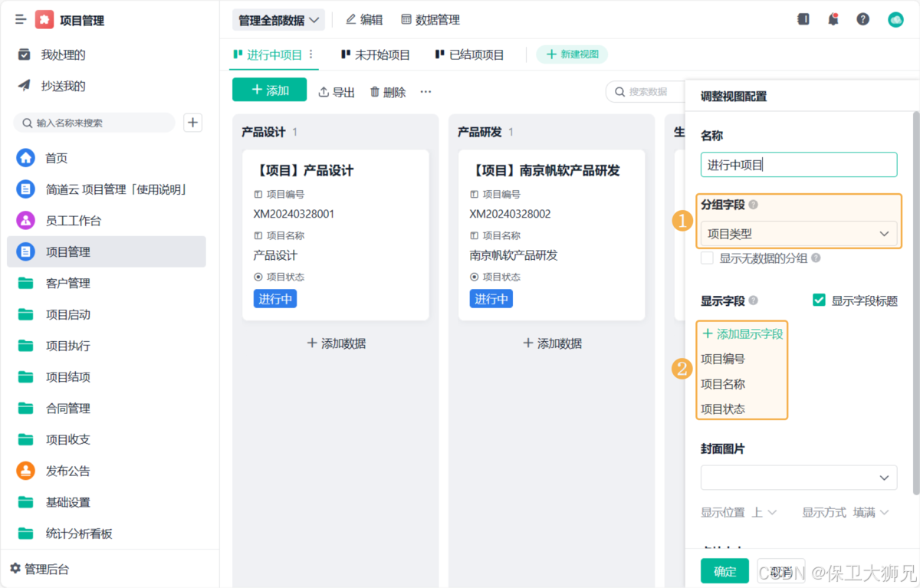The image size is (920, 588).
Task: Click the green 添加 button
Action: pos(269,90)
